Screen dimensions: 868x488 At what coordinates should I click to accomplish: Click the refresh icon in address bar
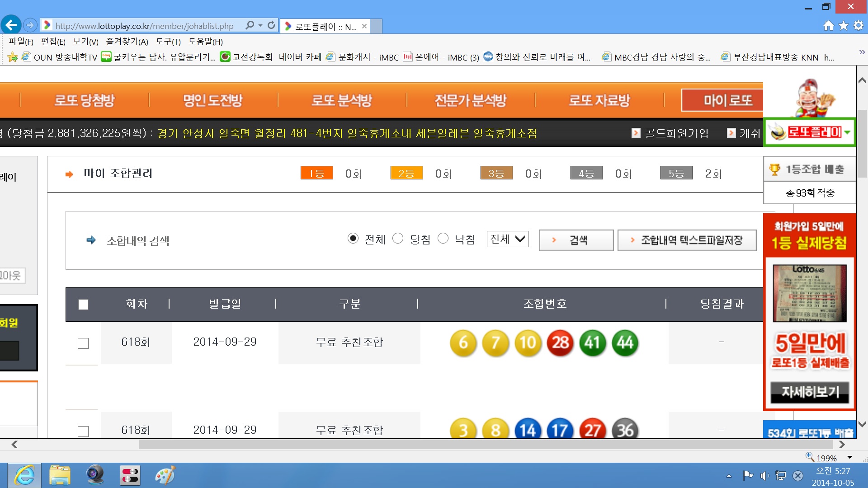coord(271,25)
